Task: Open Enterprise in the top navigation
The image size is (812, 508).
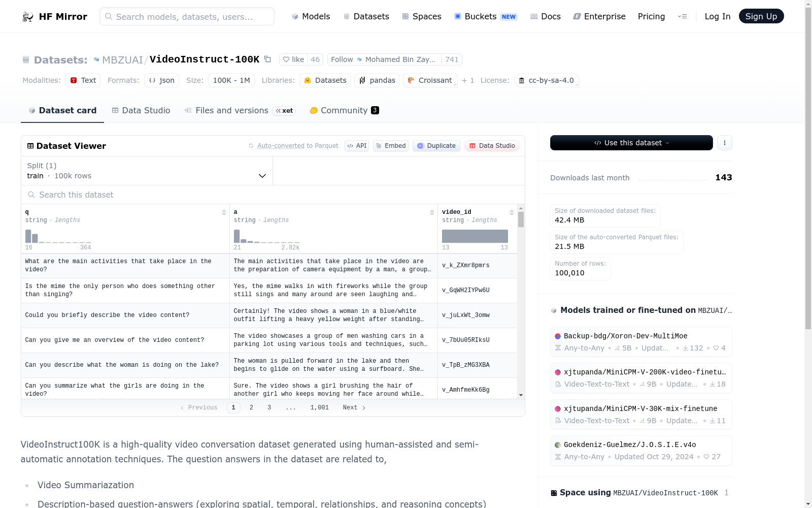Action: point(599,16)
